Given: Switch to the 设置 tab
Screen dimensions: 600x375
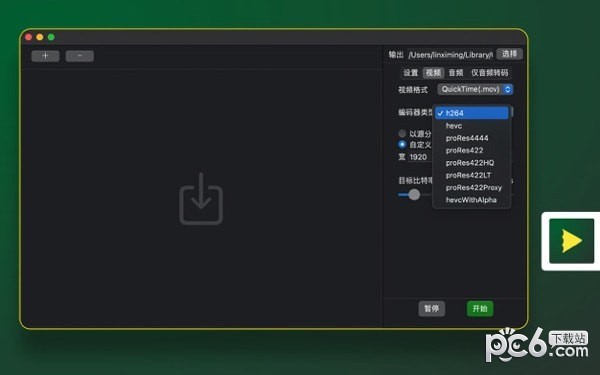Looking at the screenshot, I should point(411,73).
